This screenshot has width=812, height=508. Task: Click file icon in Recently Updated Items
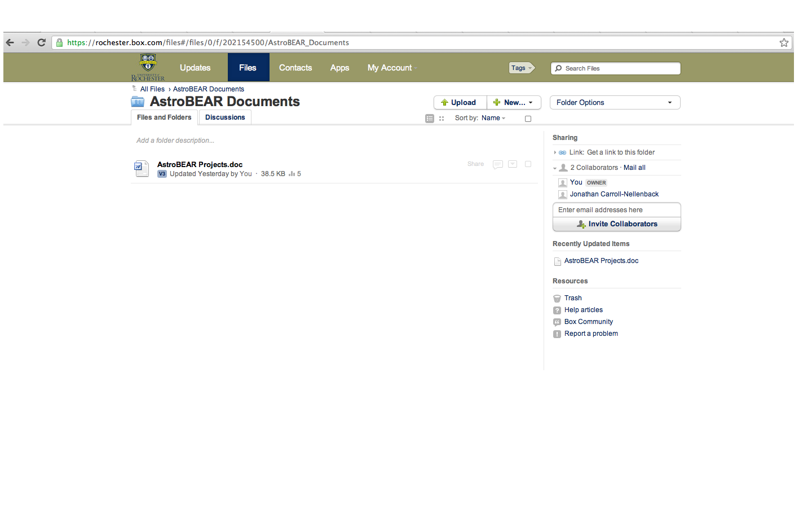(x=558, y=261)
